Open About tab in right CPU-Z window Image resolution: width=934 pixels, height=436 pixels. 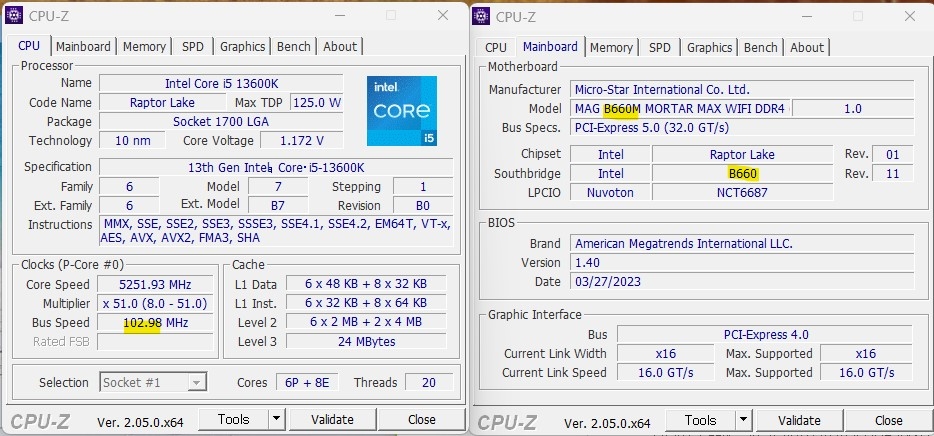pyautogui.click(x=807, y=48)
